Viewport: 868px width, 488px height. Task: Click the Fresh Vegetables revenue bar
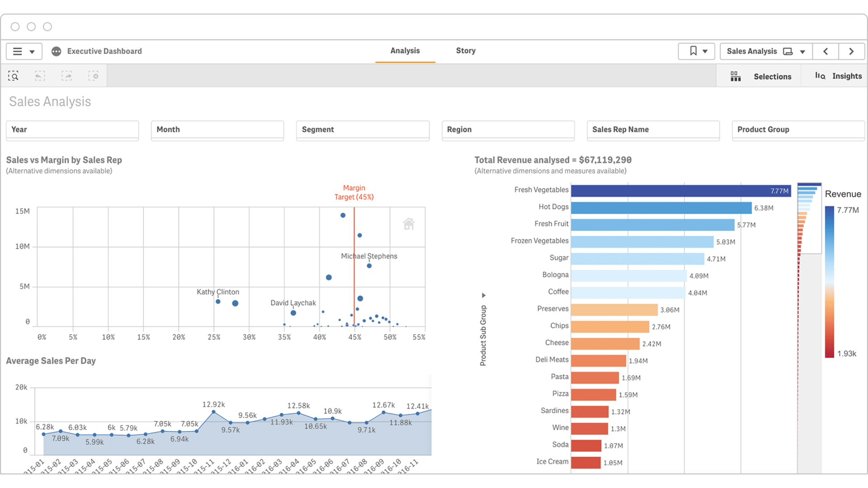680,191
